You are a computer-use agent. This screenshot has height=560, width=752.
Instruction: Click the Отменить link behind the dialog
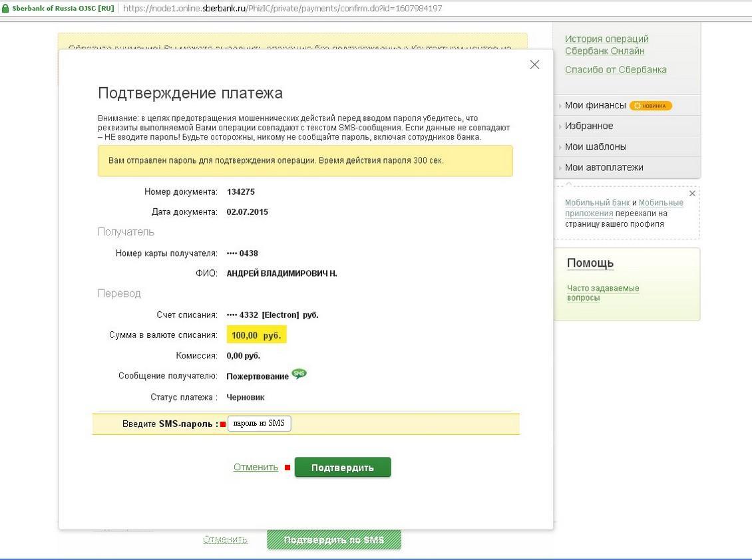tap(225, 539)
